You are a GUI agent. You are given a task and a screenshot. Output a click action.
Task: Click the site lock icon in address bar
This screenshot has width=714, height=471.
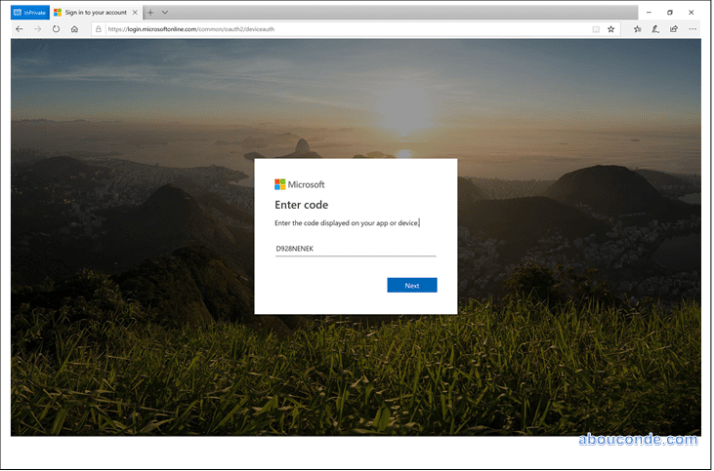click(x=98, y=29)
